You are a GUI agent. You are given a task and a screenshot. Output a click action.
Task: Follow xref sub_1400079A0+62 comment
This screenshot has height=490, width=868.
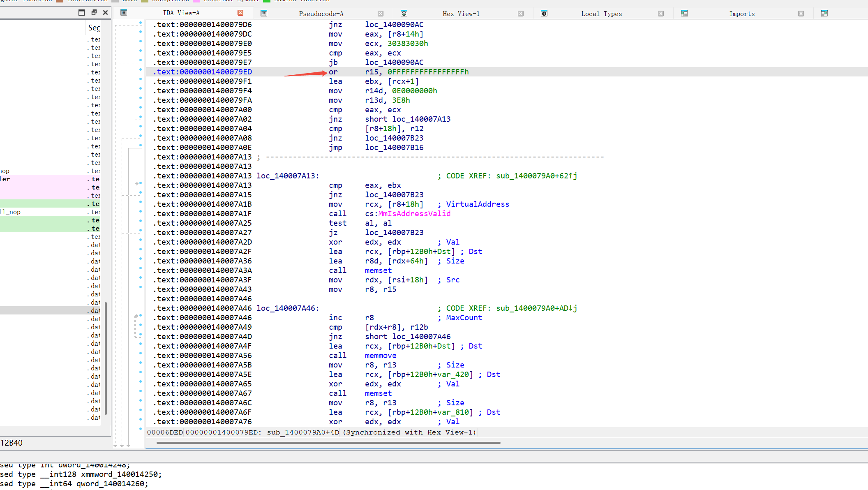click(x=536, y=176)
